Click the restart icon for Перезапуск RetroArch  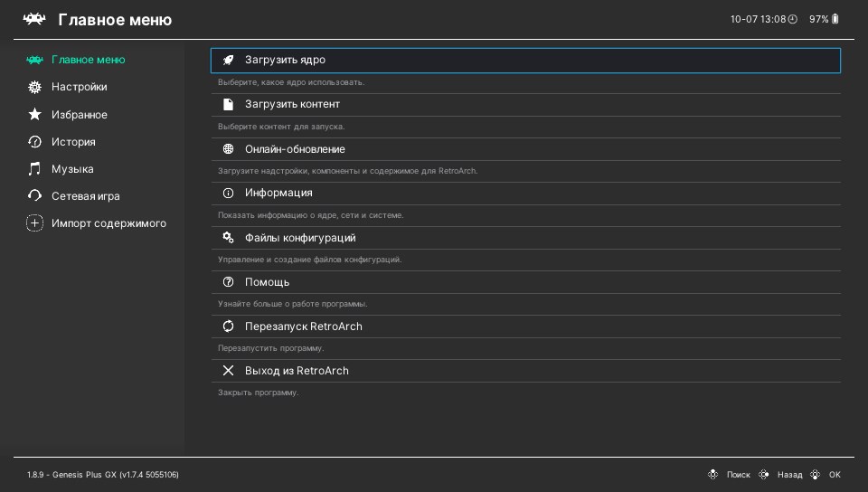tap(228, 326)
